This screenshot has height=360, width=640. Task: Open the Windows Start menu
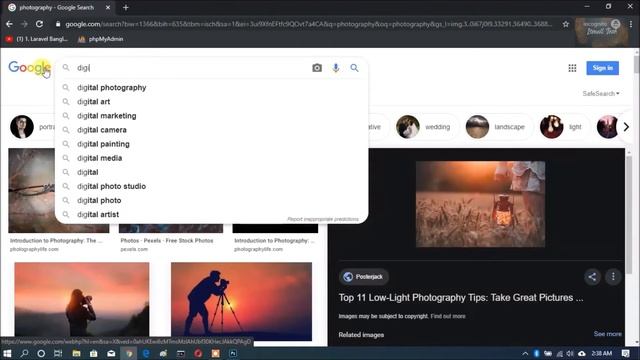point(7,353)
